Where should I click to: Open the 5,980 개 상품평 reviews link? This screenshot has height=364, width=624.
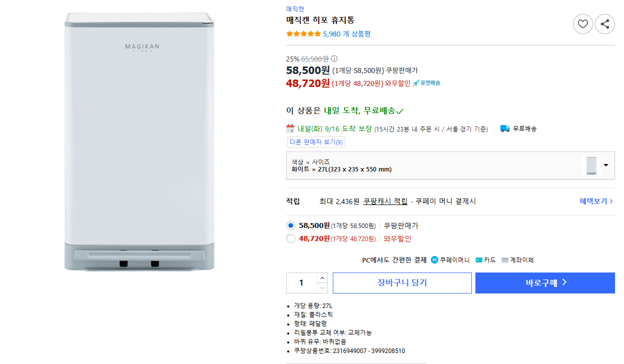pos(346,34)
